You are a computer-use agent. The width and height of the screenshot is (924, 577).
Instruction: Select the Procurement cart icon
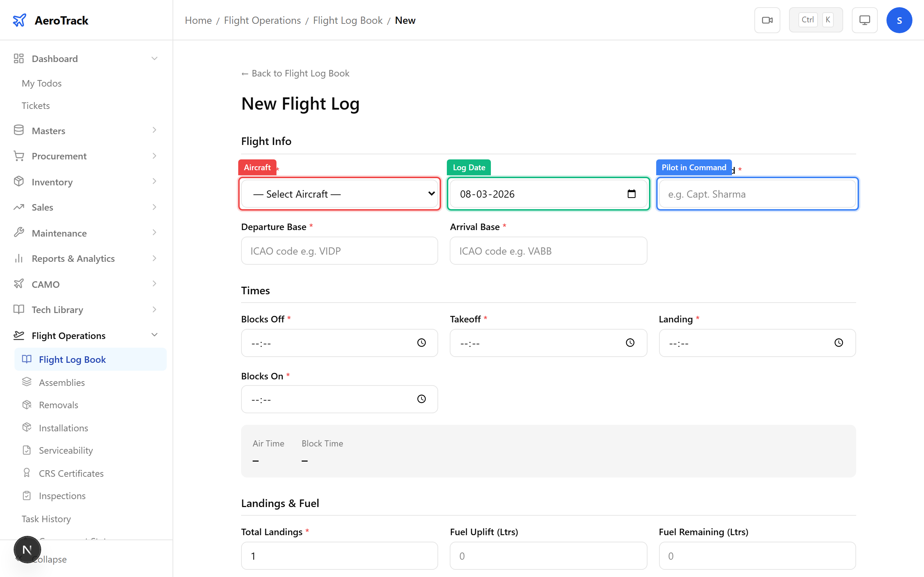(18, 156)
